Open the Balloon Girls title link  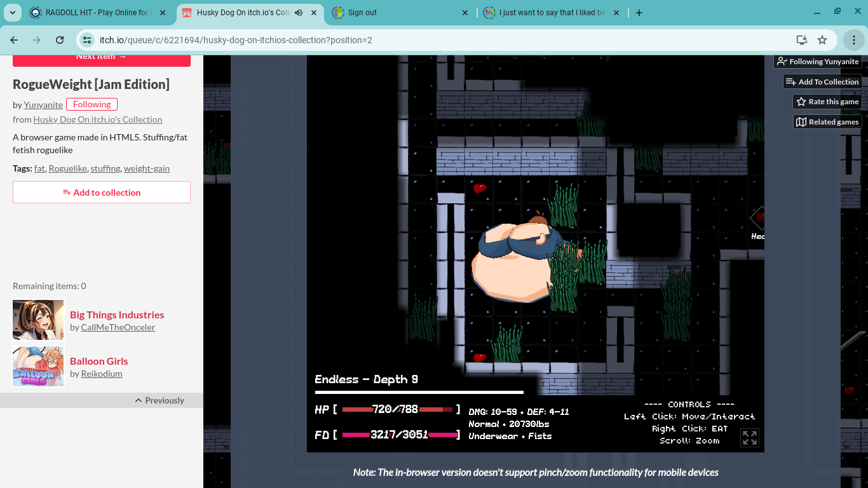[x=99, y=361]
